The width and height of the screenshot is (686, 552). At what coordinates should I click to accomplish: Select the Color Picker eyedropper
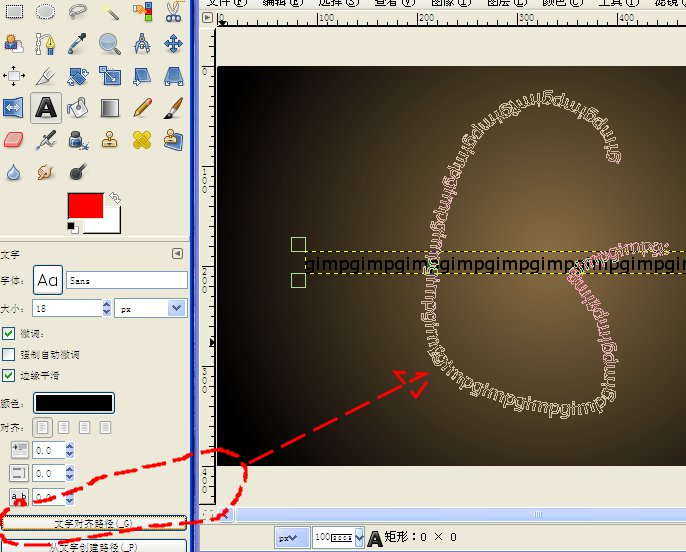78,44
